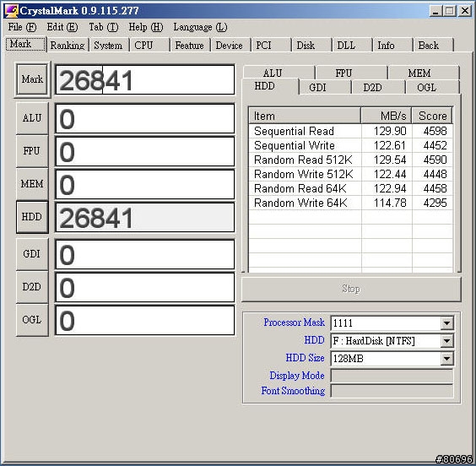Screen dimensions: 476x466
Task: Switch to the Ranking tab
Action: pos(68,46)
